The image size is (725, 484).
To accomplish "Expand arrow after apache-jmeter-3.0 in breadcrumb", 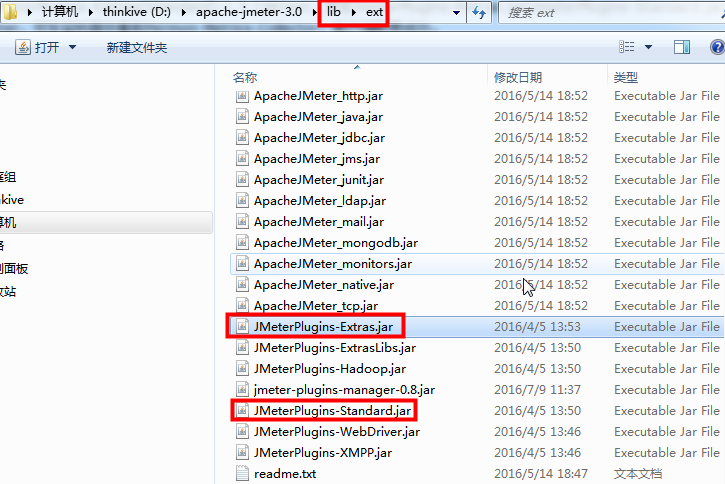I will click(314, 12).
